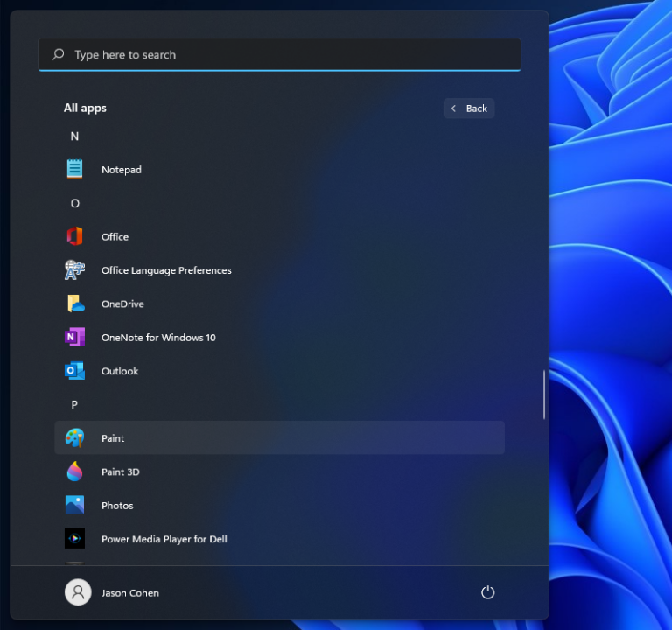Launch Power Media Player for Dell icon
The width and height of the screenshot is (672, 630).
click(x=74, y=539)
